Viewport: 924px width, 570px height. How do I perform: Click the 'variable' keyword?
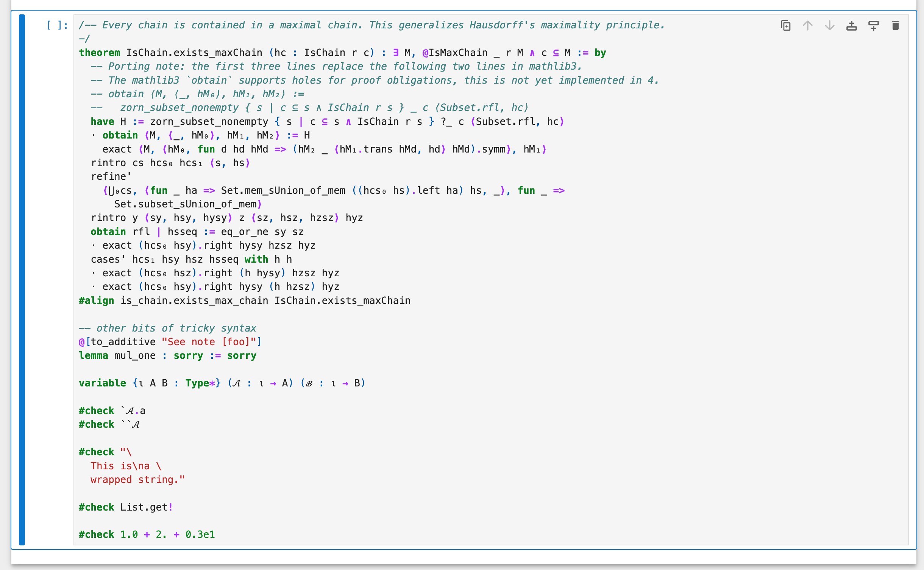(x=102, y=383)
